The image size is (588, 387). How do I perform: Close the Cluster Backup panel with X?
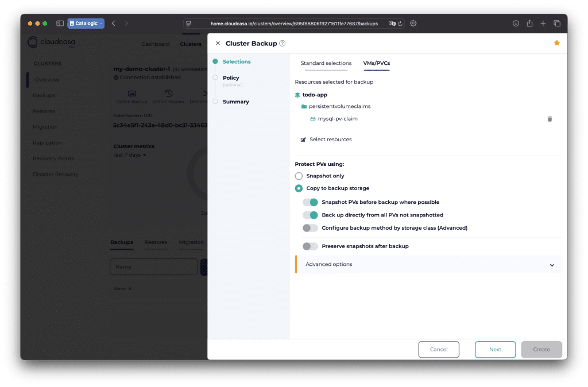tap(218, 44)
